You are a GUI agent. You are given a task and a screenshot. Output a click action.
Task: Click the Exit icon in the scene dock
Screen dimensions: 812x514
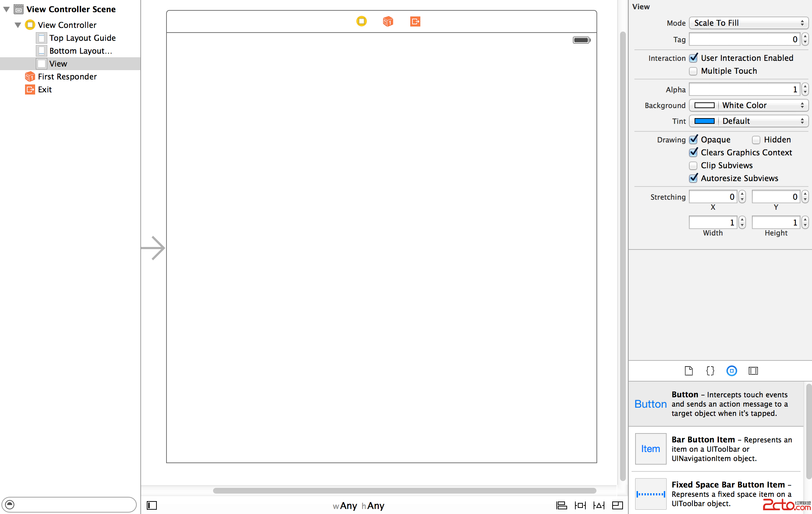tap(415, 21)
